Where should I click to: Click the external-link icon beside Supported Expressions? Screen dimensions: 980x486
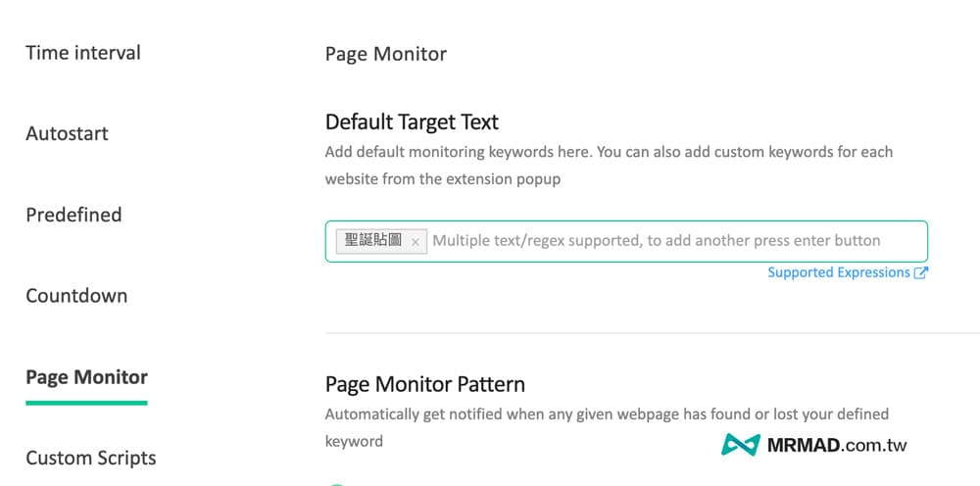[920, 273]
